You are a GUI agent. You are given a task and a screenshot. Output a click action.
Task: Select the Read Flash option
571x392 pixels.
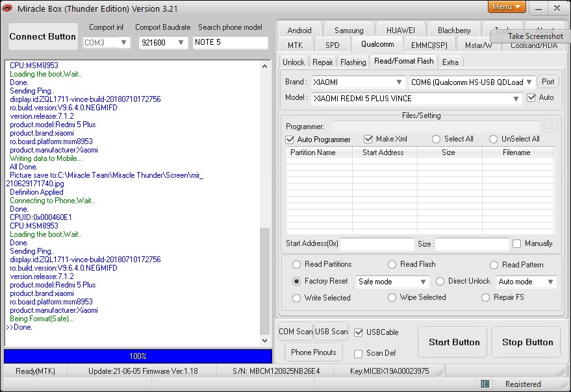tap(392, 264)
